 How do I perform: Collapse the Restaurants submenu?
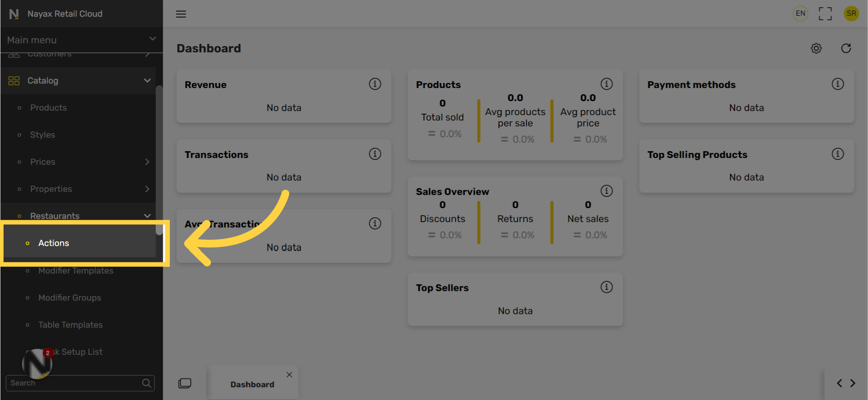click(x=147, y=216)
